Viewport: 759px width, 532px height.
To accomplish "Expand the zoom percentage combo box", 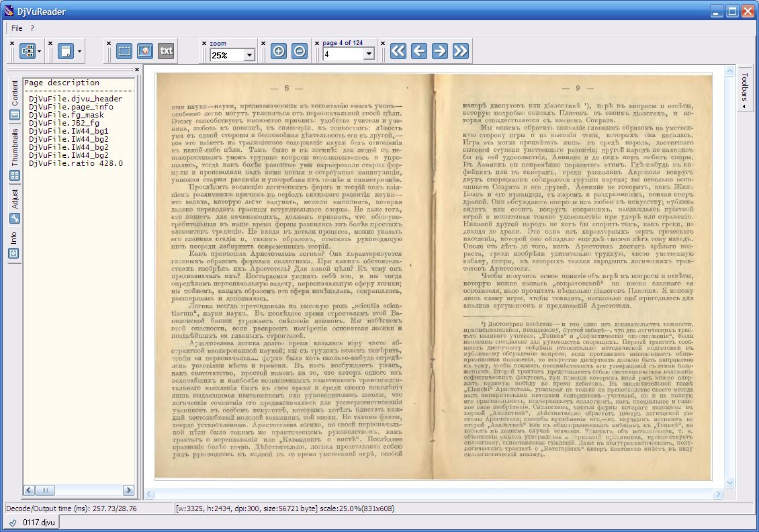I will pos(249,55).
